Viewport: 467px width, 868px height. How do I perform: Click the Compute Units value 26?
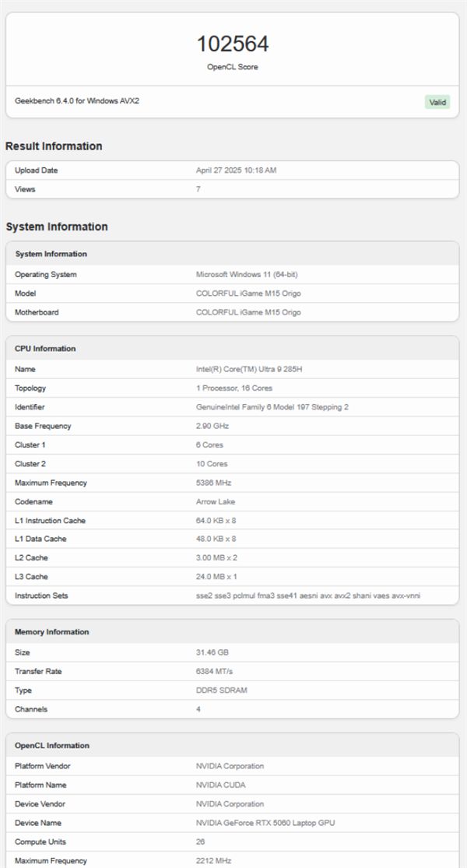click(x=200, y=842)
